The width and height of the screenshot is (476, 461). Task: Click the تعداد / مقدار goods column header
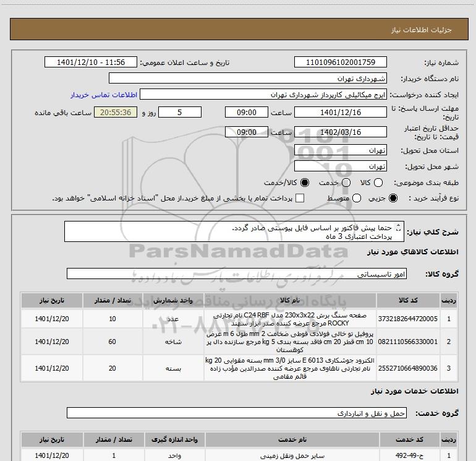(113, 300)
